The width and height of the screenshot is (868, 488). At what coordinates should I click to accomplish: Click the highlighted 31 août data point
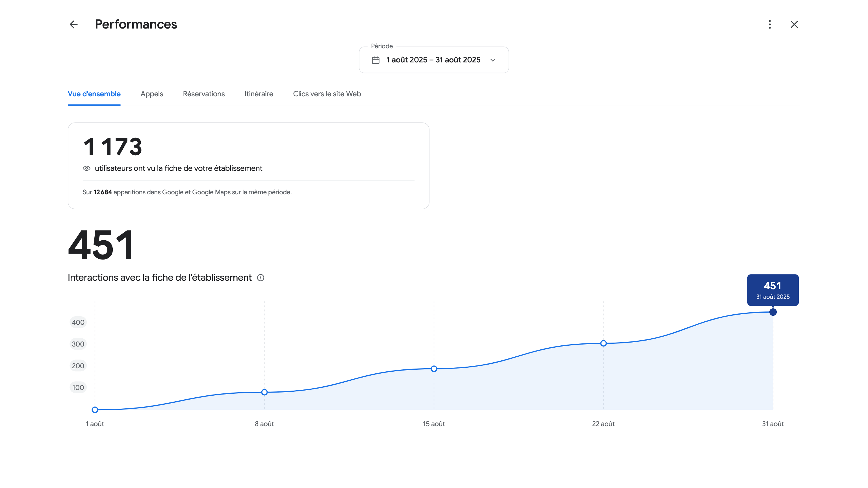click(x=773, y=312)
